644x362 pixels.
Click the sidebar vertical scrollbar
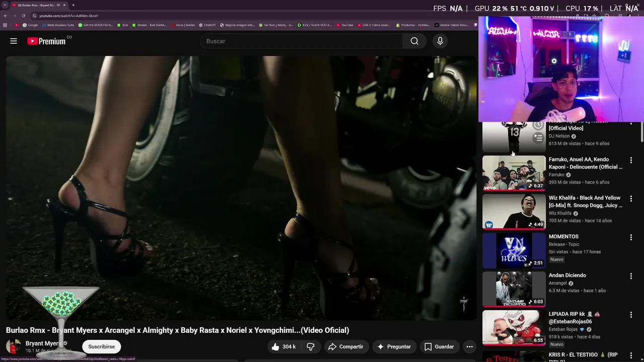coord(641,132)
